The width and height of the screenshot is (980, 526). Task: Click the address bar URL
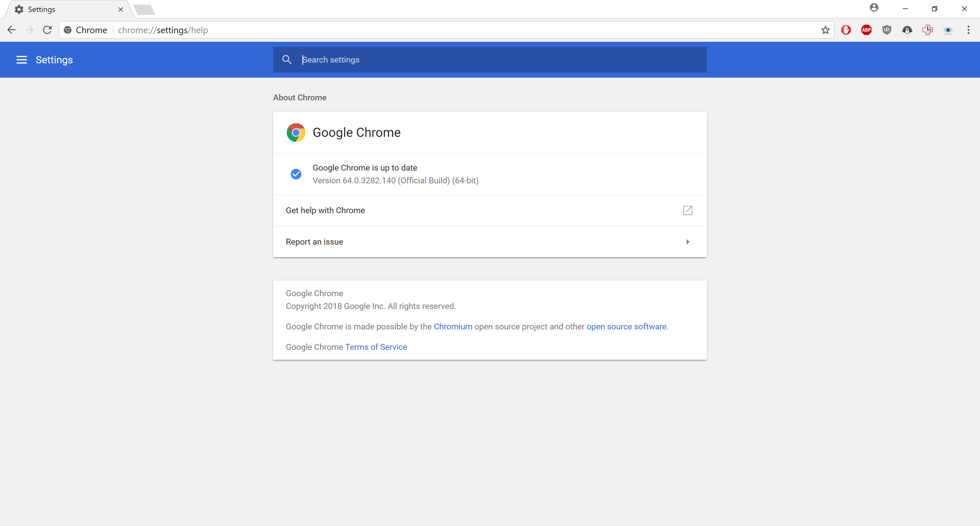(163, 30)
